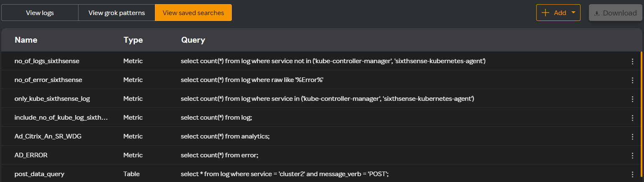644x182 pixels.
Task: Click the plus icon on Add button
Action: 545,13
